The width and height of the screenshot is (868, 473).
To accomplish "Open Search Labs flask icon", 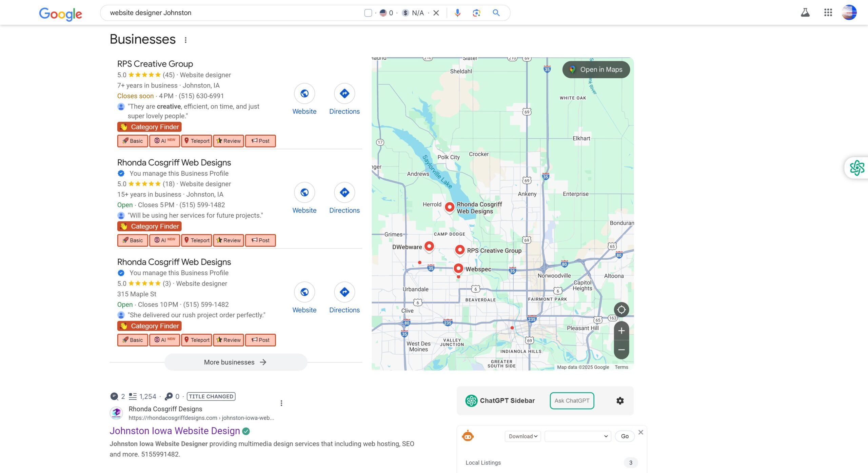I will pyautogui.click(x=805, y=13).
